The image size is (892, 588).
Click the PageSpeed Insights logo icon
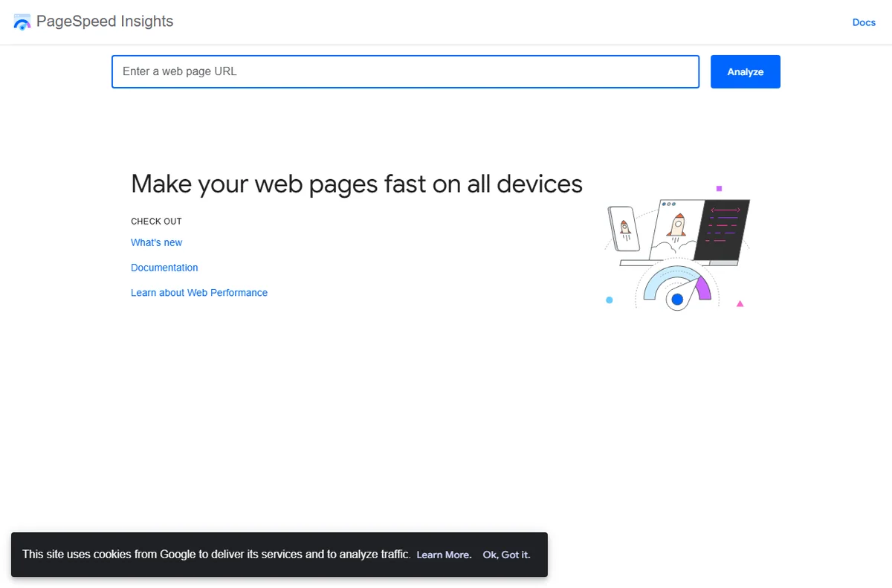coord(22,22)
